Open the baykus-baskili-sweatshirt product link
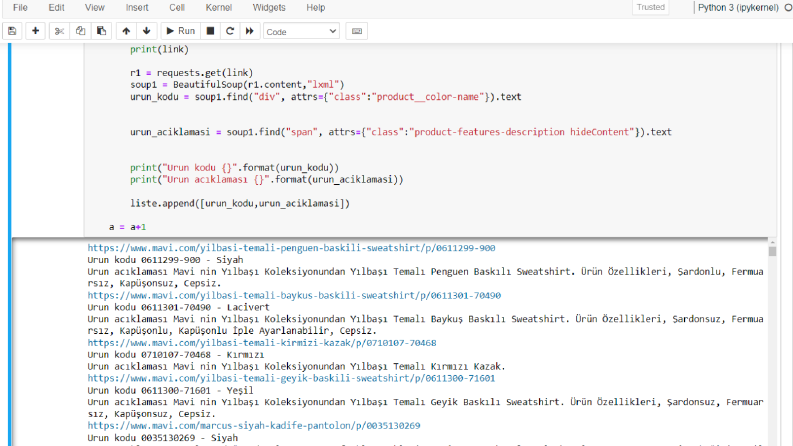 (x=294, y=295)
